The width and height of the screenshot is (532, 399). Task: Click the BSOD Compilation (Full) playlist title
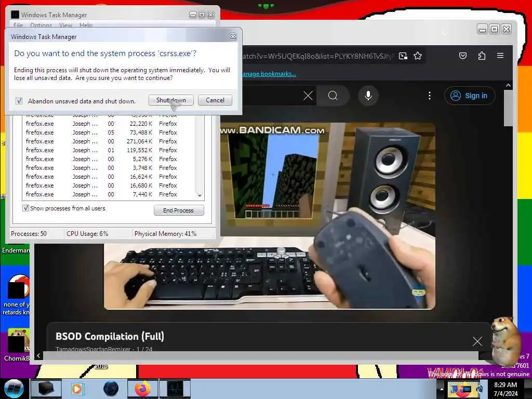110,336
